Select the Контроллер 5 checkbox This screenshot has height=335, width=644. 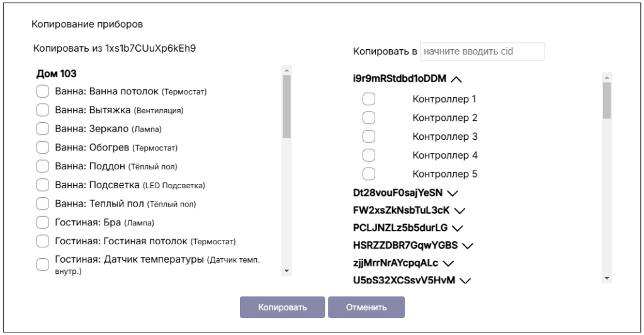coord(369,174)
